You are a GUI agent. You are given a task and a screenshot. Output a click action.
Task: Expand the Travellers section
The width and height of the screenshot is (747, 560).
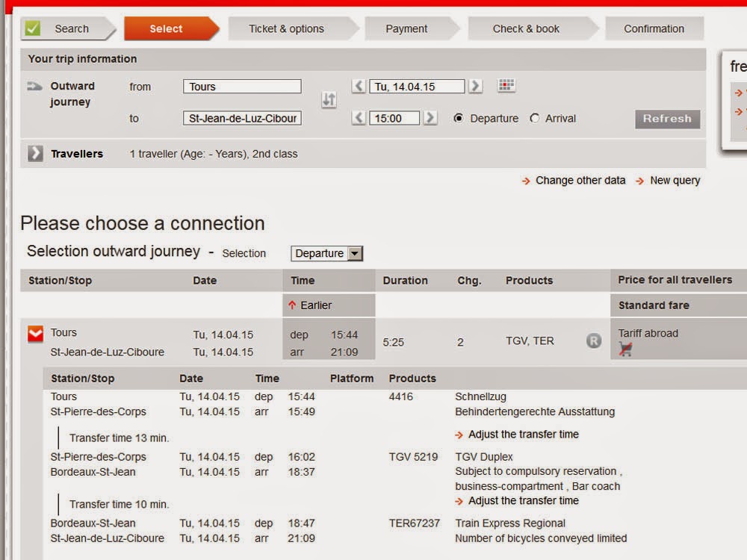(35, 153)
